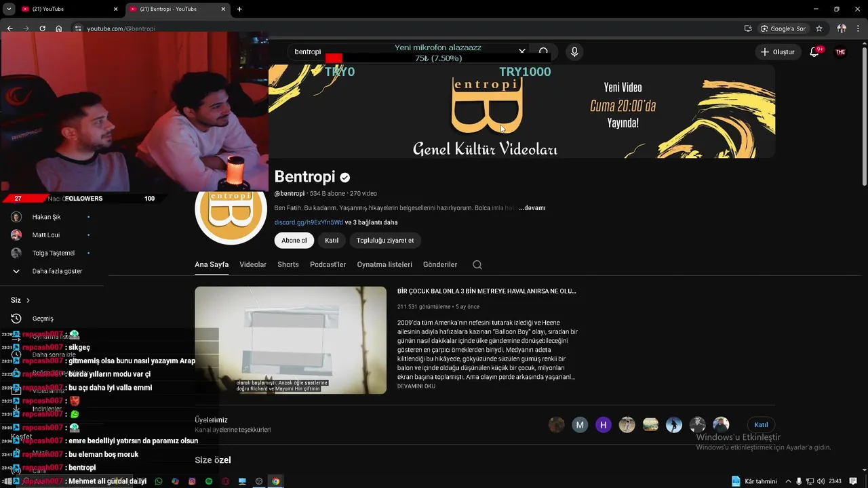868x488 pixels.
Task: Click Katıl button in Üyelerimiz row
Action: click(x=761, y=424)
